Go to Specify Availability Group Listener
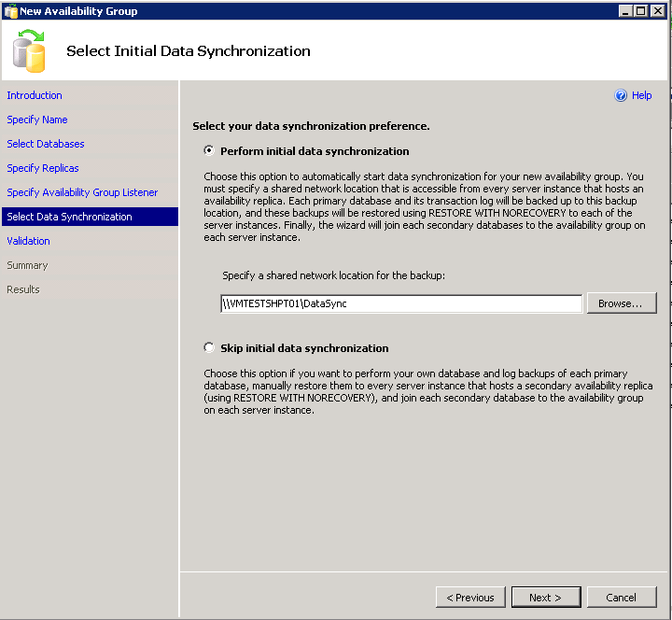The height and width of the screenshot is (620, 672). tap(82, 192)
